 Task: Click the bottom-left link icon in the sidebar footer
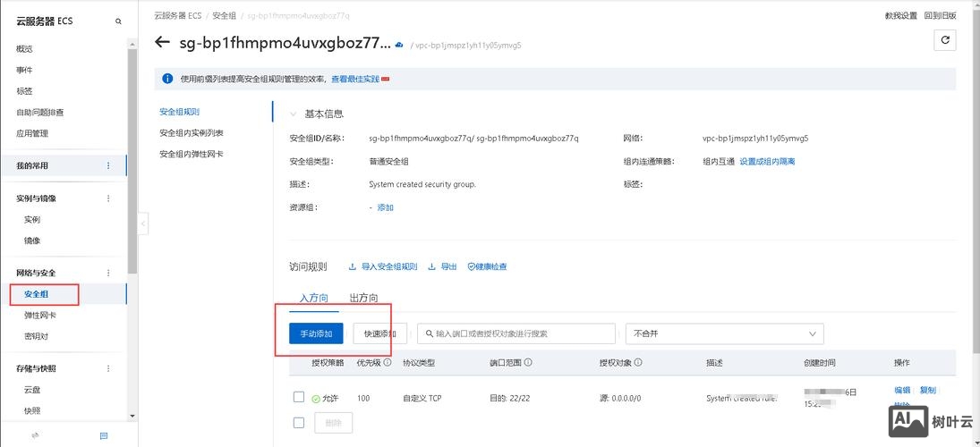pyautogui.click(x=36, y=435)
